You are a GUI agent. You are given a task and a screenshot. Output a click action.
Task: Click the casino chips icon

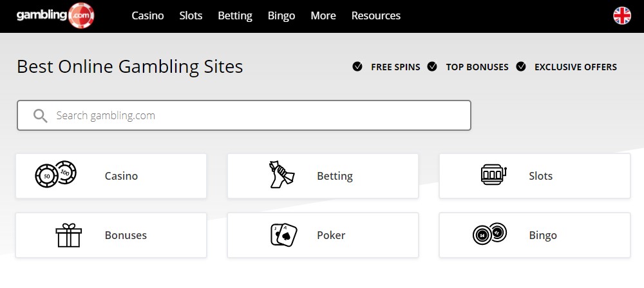point(56,174)
